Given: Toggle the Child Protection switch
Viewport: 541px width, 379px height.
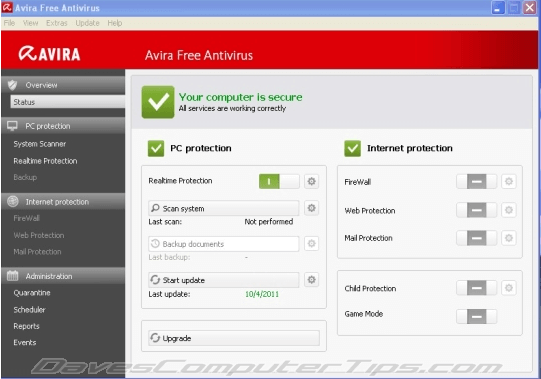Looking at the screenshot, I should [x=476, y=288].
